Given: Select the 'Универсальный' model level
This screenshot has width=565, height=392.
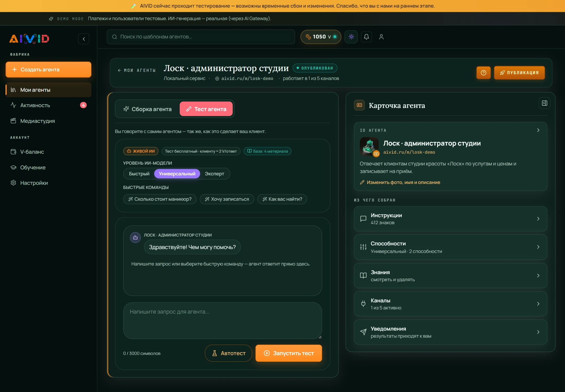Looking at the screenshot, I should click(x=177, y=174).
